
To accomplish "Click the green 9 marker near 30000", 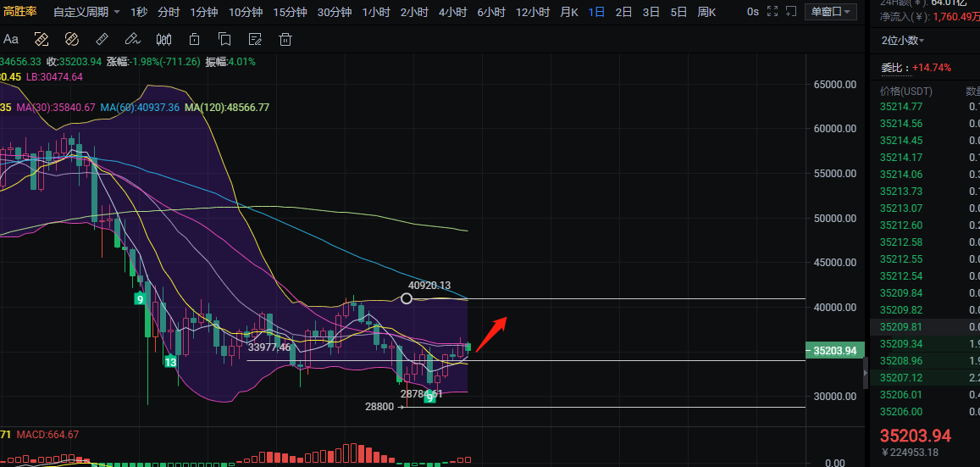I will tap(429, 398).
